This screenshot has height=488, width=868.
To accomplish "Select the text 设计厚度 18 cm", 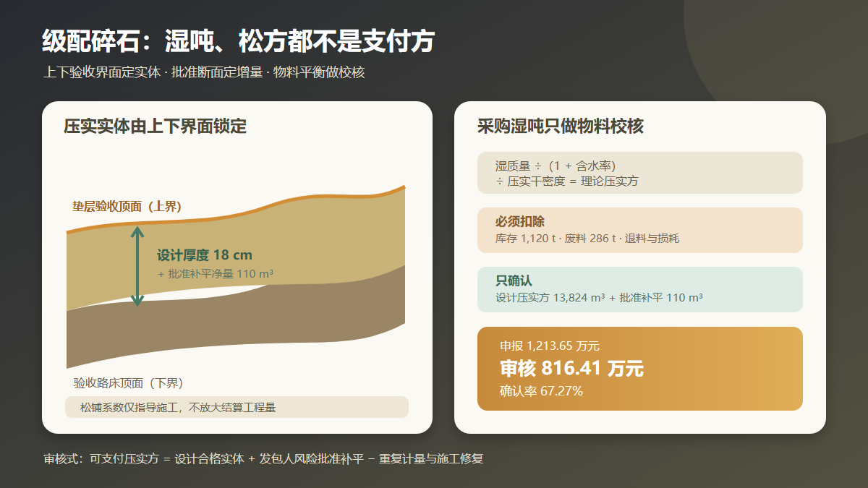I will pos(205,255).
